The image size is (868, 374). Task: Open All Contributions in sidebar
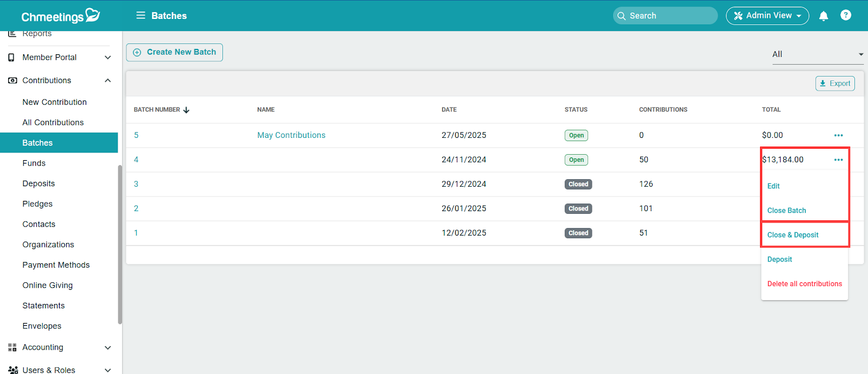coord(53,123)
